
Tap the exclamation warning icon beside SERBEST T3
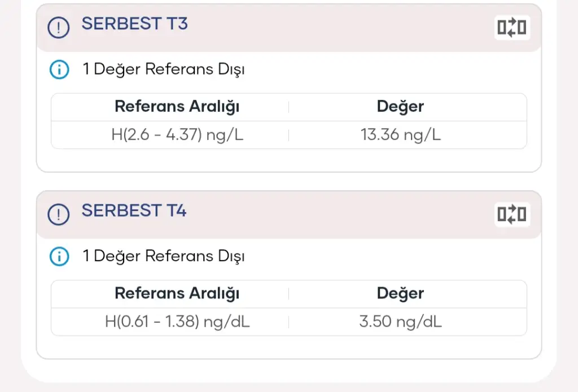[x=58, y=27]
